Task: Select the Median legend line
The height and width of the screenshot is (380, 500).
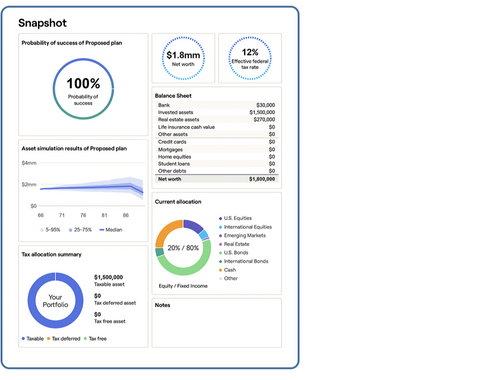Action: (102, 230)
